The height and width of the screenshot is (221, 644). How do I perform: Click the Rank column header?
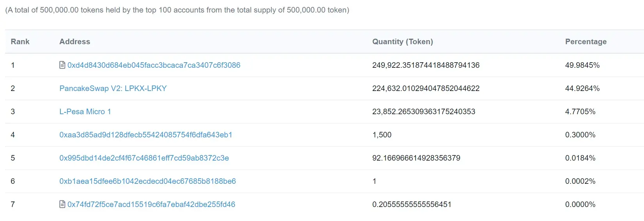[x=20, y=42]
